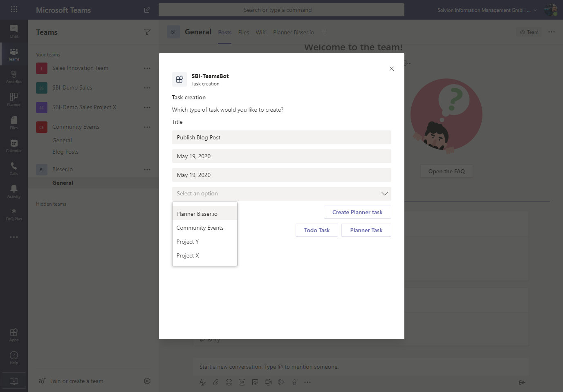Image resolution: width=563 pixels, height=392 pixels.
Task: Click the Create Planner task button
Action: tap(357, 212)
